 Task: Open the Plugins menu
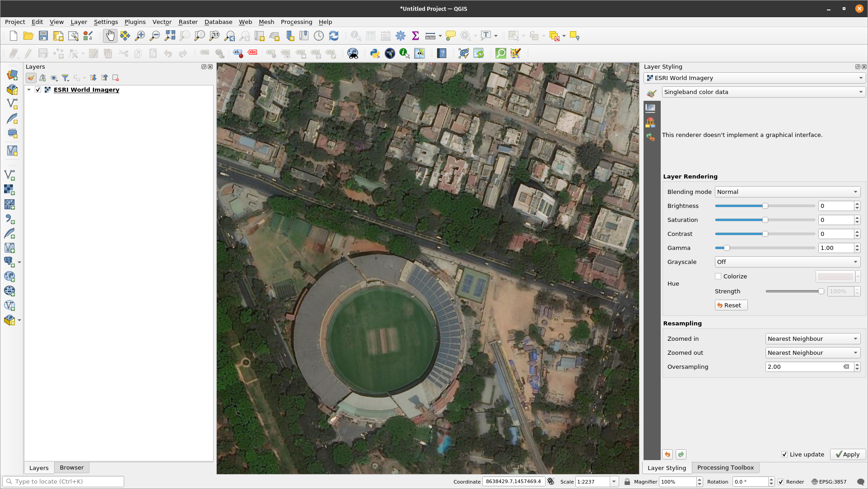point(134,22)
